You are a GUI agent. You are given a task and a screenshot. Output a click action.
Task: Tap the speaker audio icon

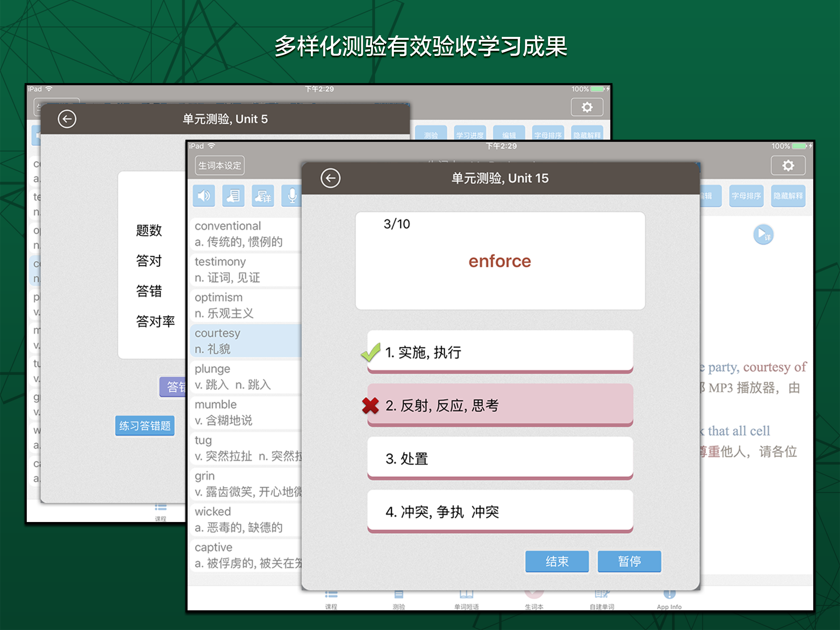click(204, 196)
